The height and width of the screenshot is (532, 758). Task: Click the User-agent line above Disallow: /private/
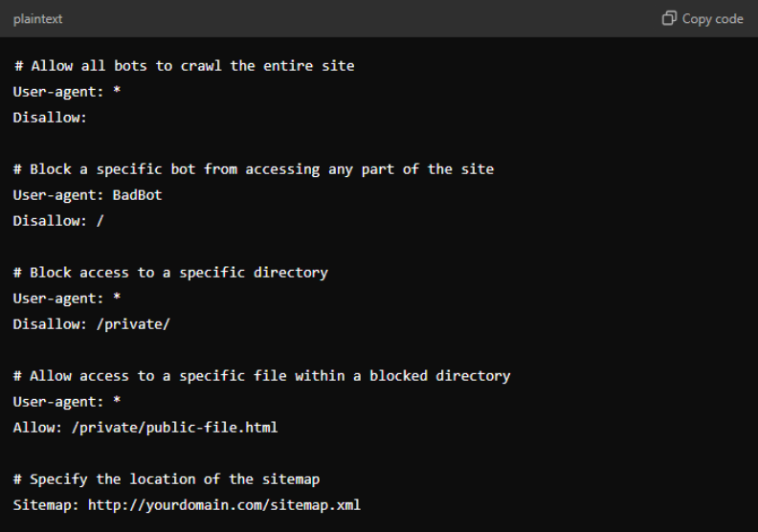pos(67,298)
